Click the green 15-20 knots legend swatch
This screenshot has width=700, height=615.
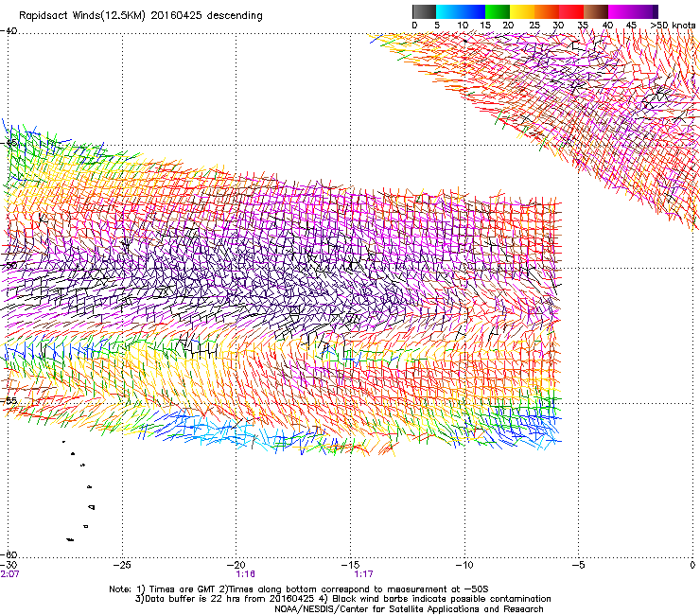click(x=498, y=11)
